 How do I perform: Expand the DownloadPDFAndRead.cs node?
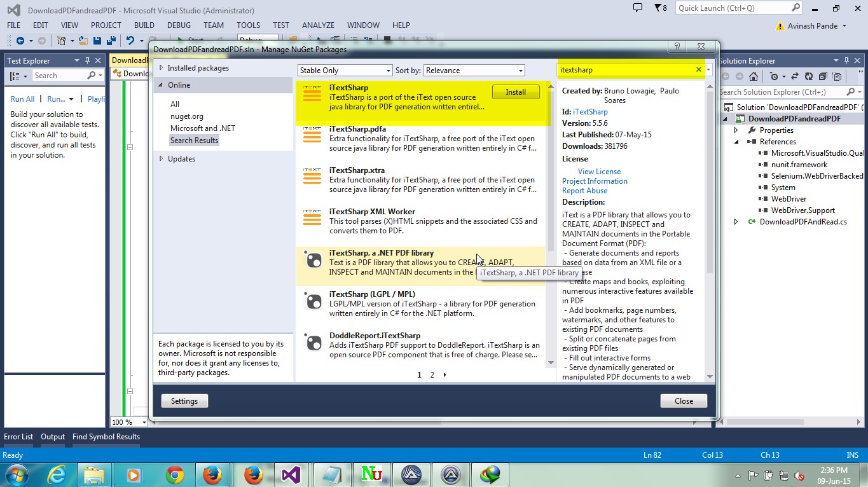point(736,222)
